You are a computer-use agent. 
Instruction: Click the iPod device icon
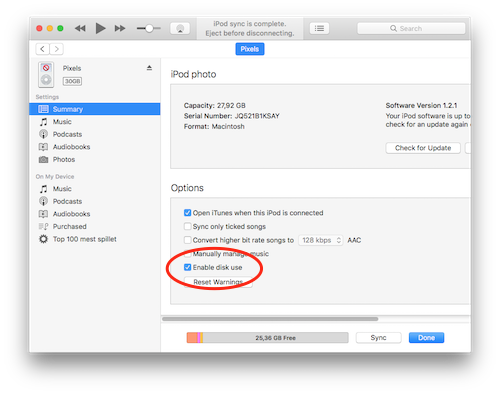click(x=46, y=75)
